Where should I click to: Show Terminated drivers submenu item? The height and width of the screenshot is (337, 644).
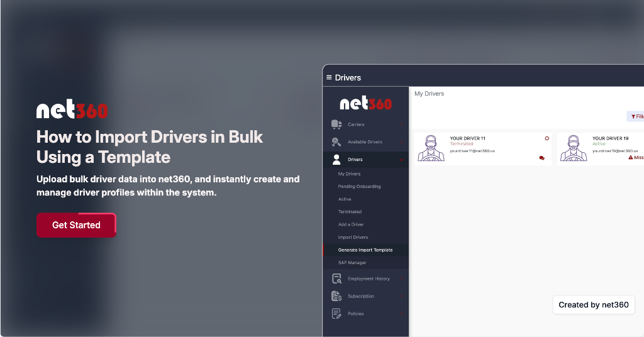(x=350, y=212)
